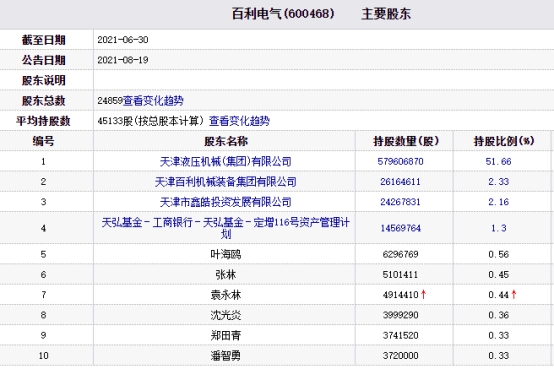Click the red up arrow beside 0.44
Screen dimensions: 554x369
(x=514, y=294)
